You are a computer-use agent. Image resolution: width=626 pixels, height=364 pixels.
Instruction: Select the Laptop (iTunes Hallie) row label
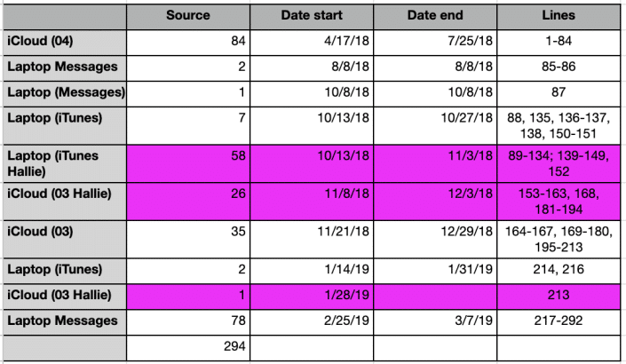pos(64,162)
